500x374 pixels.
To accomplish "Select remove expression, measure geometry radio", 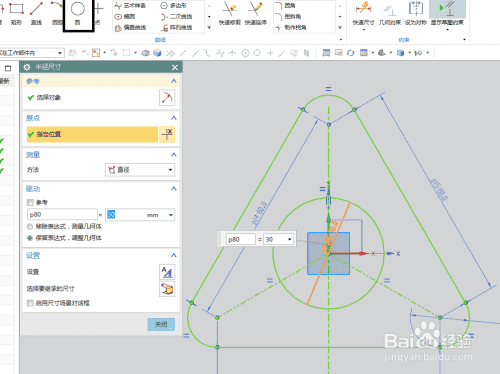I will pyautogui.click(x=30, y=226).
